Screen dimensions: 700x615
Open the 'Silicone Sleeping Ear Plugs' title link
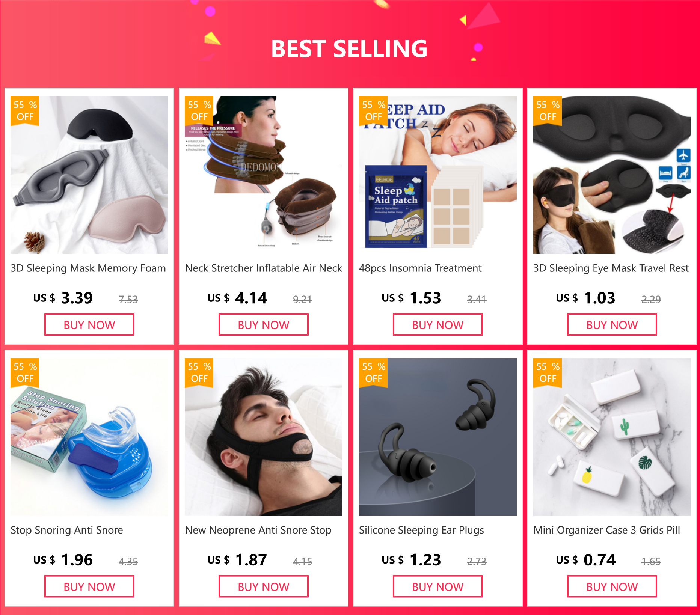(x=421, y=530)
